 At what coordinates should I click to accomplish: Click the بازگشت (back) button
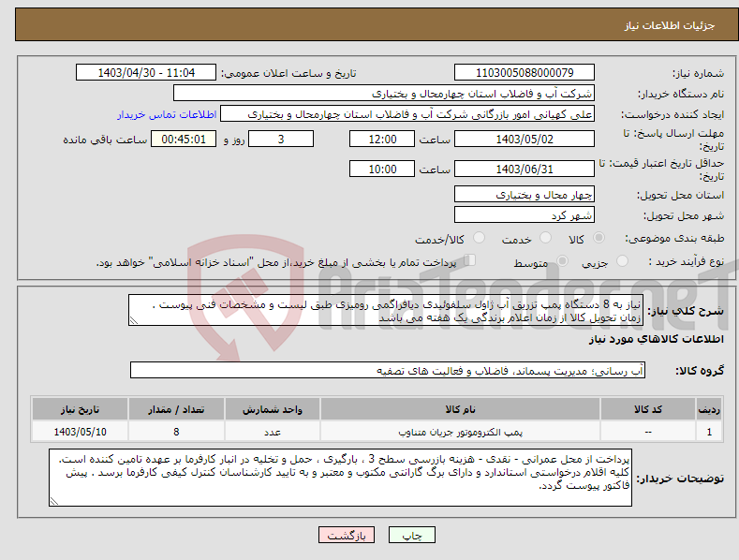(x=347, y=535)
